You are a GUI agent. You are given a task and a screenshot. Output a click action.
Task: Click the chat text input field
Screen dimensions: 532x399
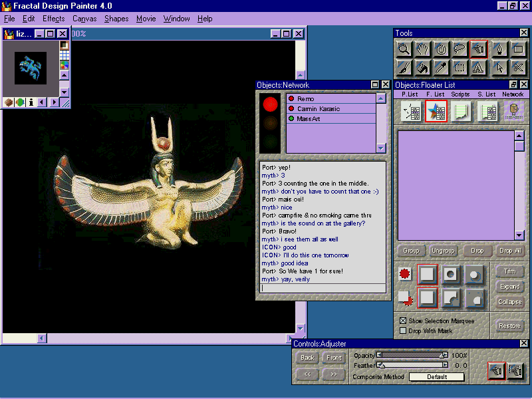323,288
